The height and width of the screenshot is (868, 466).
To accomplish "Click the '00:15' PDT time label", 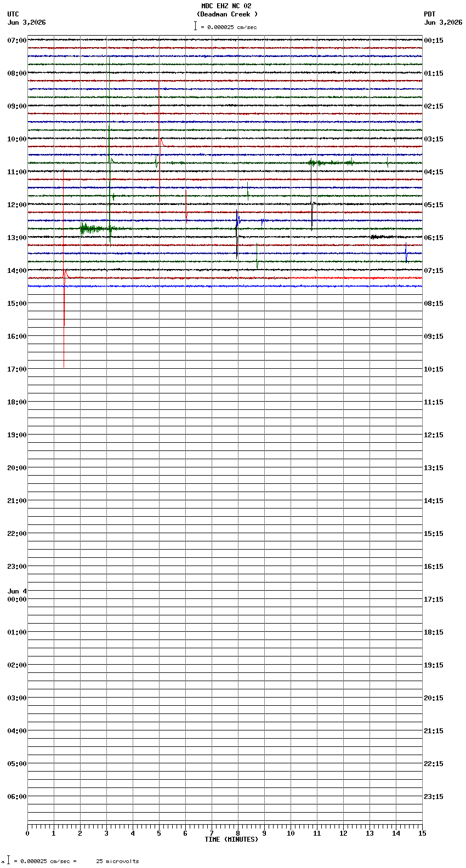I will pyautogui.click(x=434, y=41).
